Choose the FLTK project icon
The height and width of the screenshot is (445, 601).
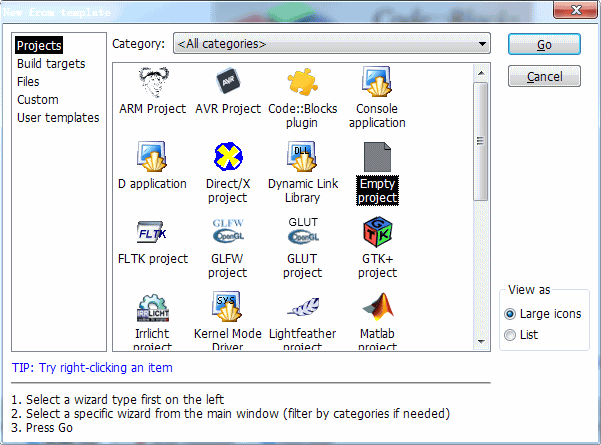coord(152,232)
